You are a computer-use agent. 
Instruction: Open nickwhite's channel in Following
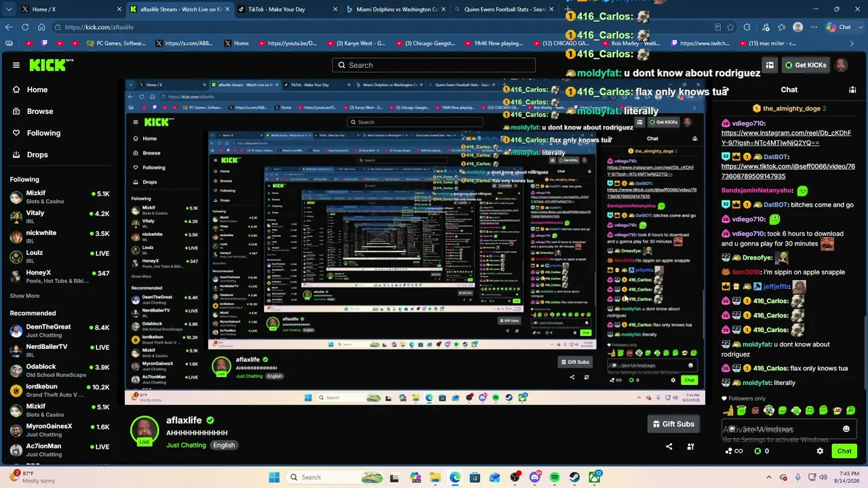pos(60,237)
